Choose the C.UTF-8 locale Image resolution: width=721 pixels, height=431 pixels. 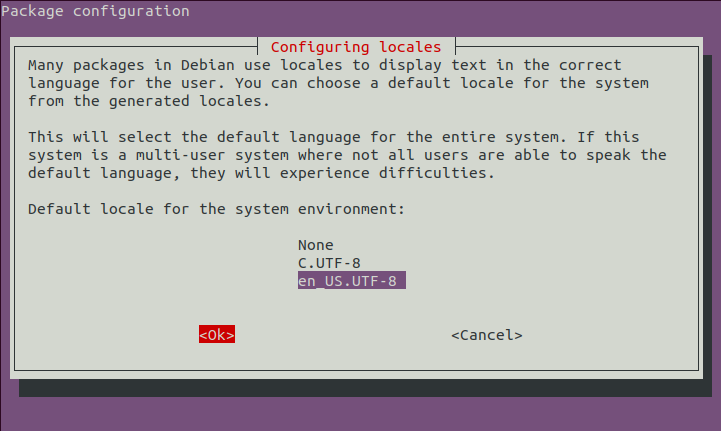329,263
